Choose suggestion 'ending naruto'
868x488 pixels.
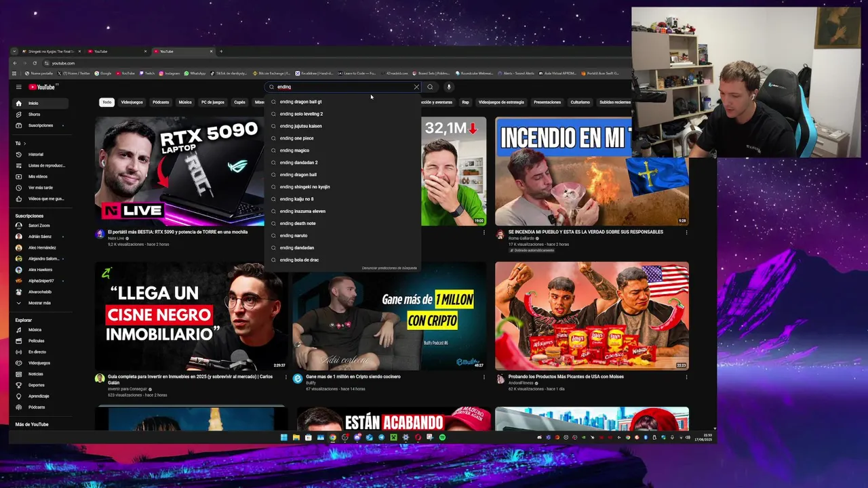click(342, 236)
